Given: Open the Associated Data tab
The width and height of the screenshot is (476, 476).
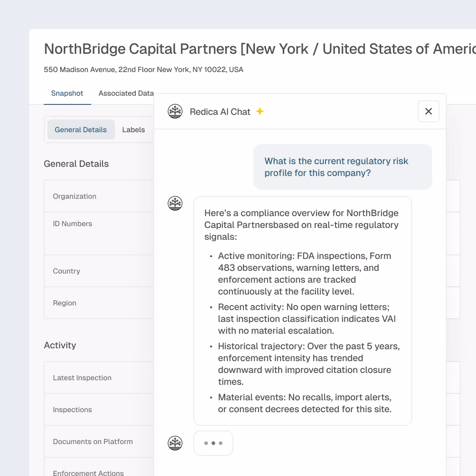Looking at the screenshot, I should click(126, 93).
